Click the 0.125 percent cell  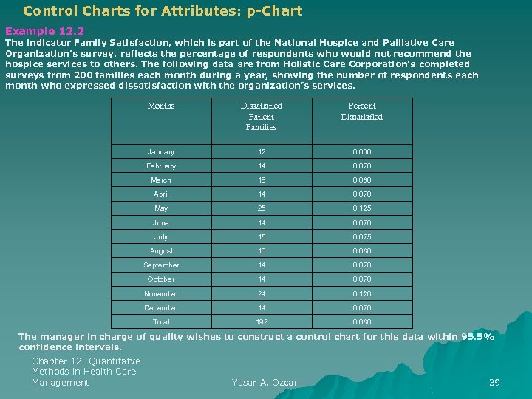[x=362, y=208]
